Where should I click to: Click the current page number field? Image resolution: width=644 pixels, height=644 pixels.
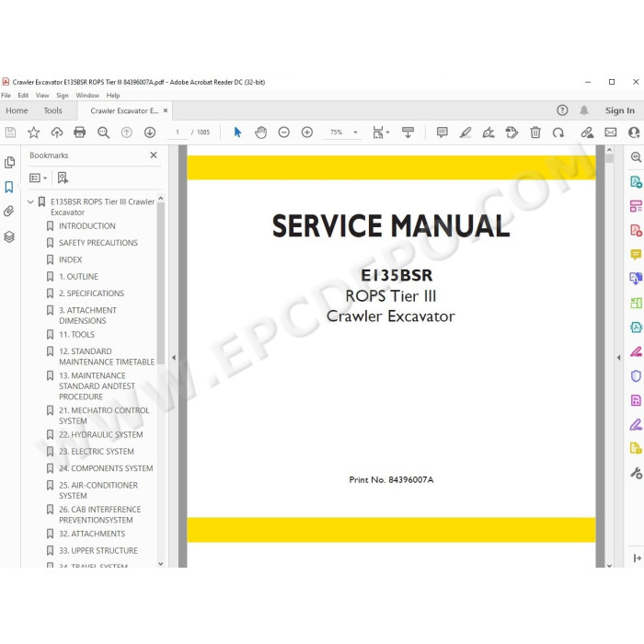(x=178, y=132)
